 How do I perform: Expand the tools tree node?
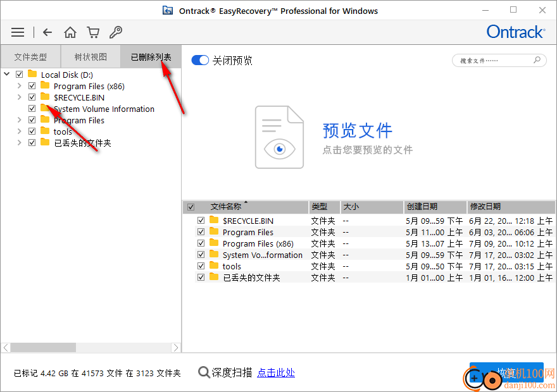[20, 132]
